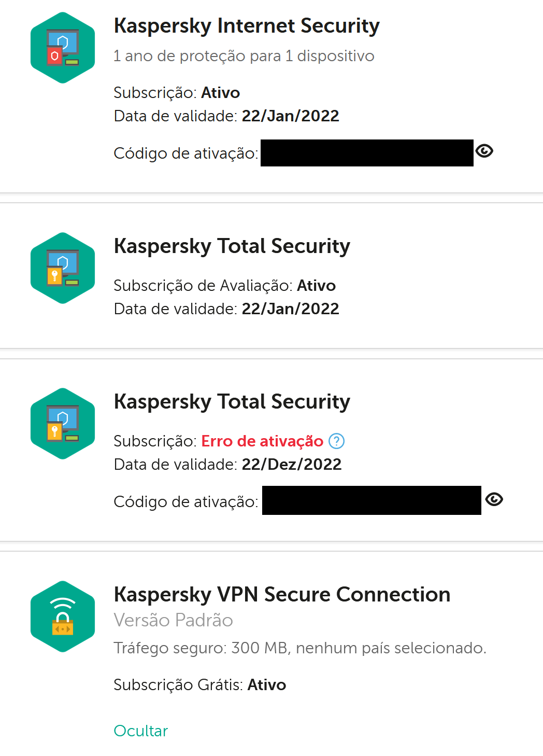
Task: Click the icon of Total Security with activation error
Action: click(x=63, y=424)
